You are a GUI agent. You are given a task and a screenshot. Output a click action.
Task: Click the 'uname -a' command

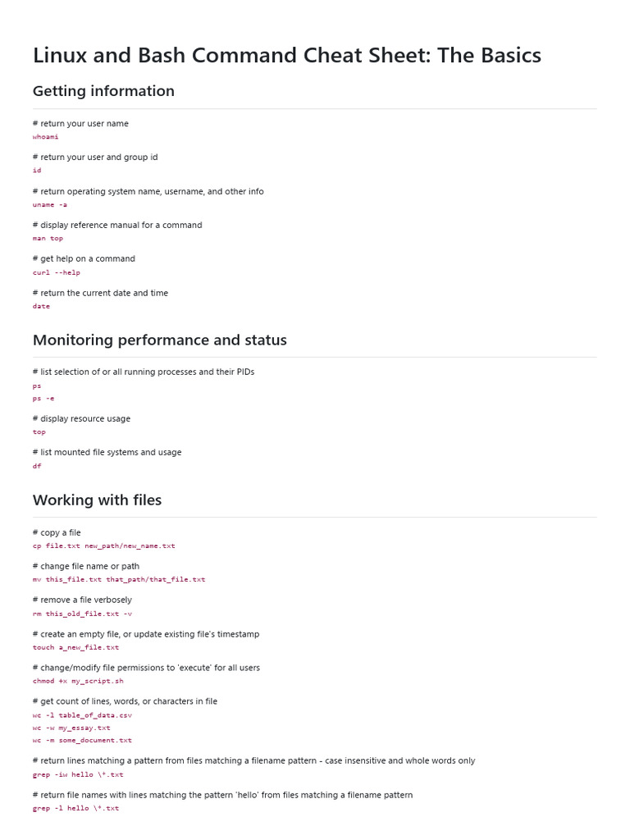click(x=50, y=204)
